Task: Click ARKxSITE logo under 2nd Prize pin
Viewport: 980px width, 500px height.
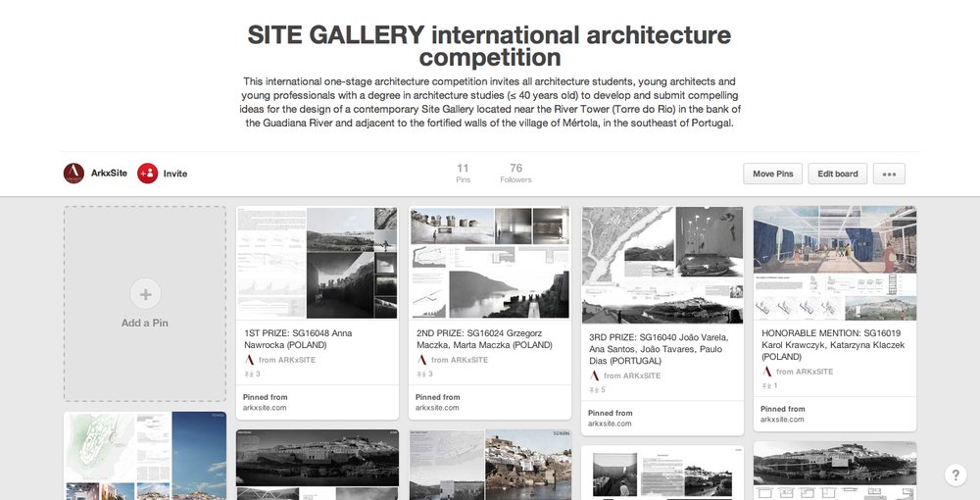Action: click(x=421, y=360)
